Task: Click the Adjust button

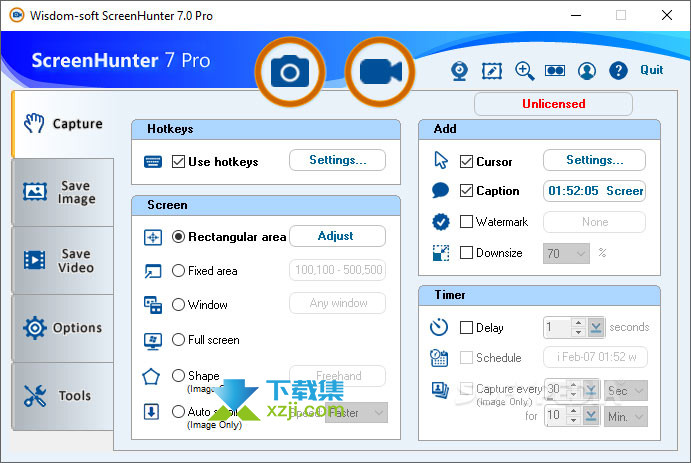Action: click(x=338, y=236)
